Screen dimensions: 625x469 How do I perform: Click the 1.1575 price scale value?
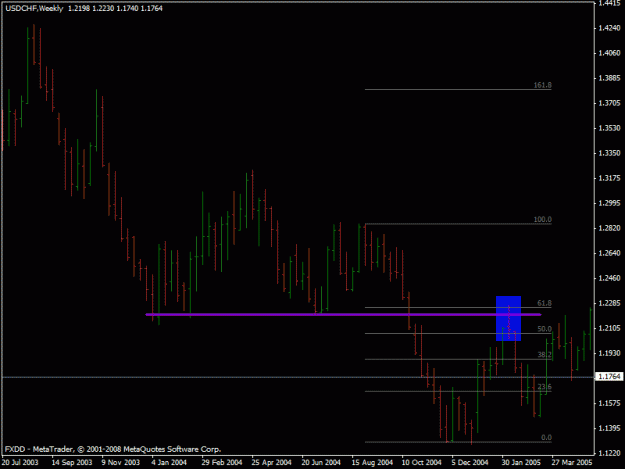click(x=609, y=403)
